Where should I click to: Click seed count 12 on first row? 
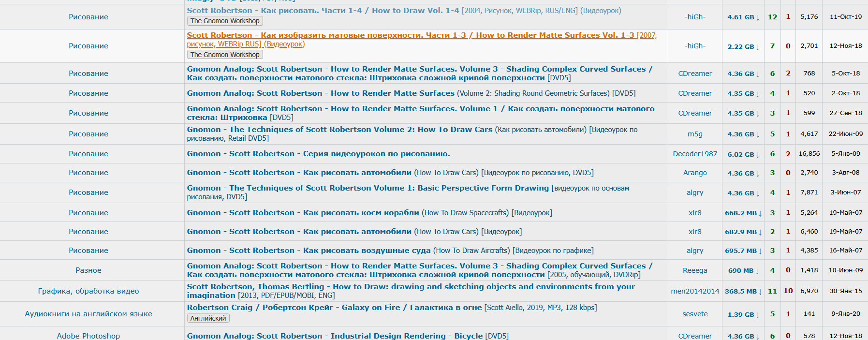[773, 17]
